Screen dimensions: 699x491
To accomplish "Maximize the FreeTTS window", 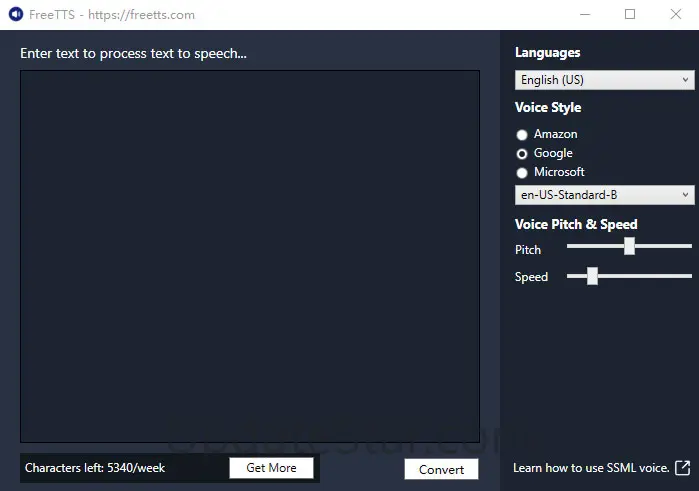I will (x=630, y=14).
